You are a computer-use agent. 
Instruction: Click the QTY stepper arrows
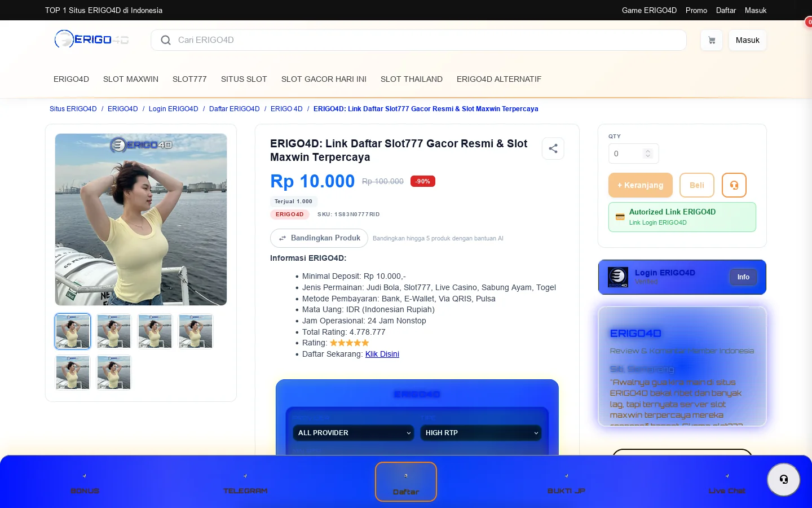pyautogui.click(x=648, y=154)
